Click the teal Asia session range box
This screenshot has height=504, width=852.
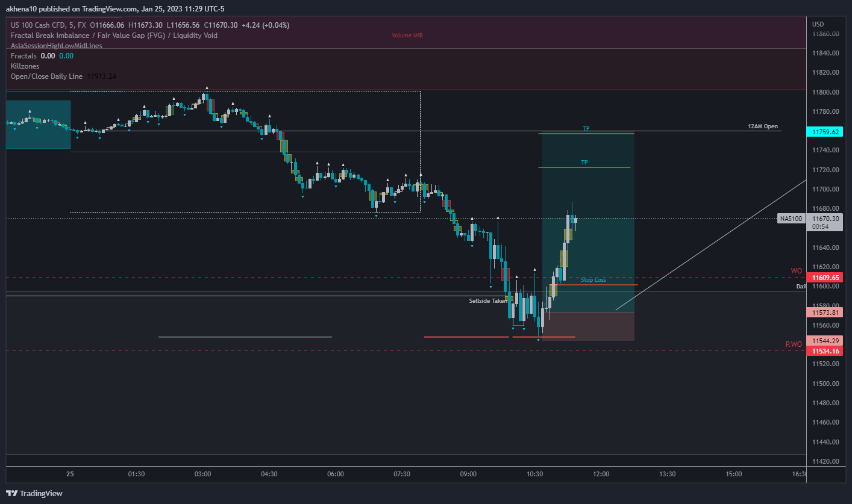(38, 125)
